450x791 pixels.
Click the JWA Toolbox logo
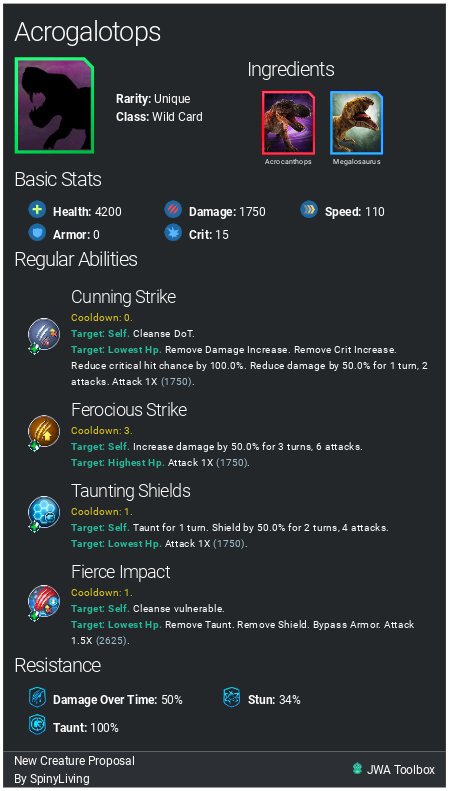click(x=358, y=769)
